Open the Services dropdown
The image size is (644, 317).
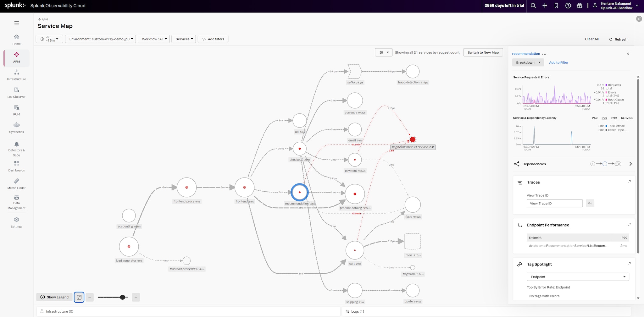coord(184,39)
